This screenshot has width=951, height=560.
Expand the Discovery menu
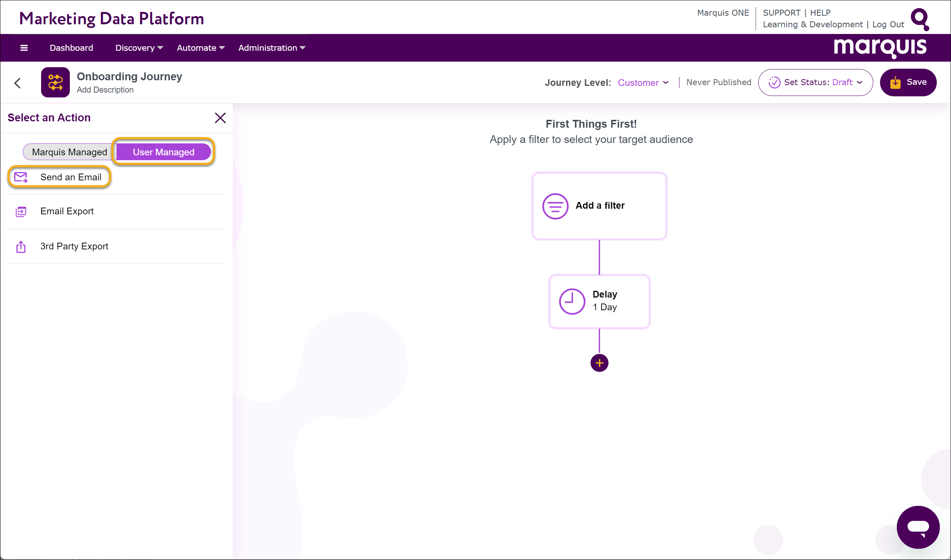[x=139, y=48]
